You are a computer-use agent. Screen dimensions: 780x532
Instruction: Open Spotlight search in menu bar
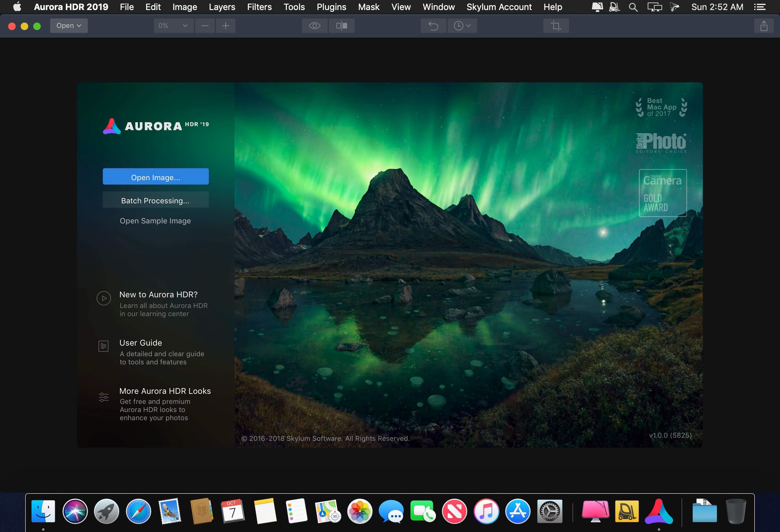[633, 7]
